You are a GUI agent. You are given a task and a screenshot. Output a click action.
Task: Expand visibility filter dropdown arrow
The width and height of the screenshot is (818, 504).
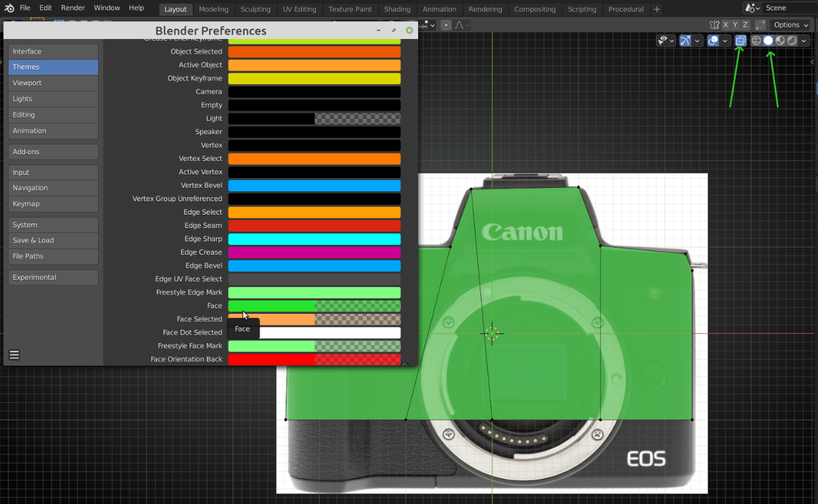(x=672, y=41)
